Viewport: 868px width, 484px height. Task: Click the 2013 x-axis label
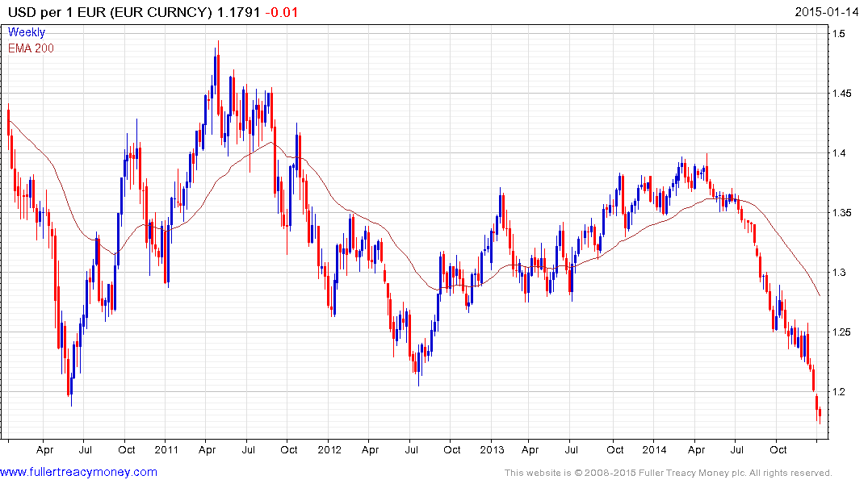click(492, 449)
